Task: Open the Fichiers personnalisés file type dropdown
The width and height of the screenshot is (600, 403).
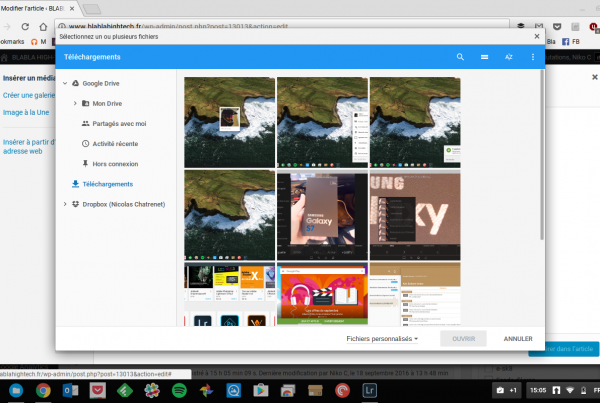Action: point(382,339)
